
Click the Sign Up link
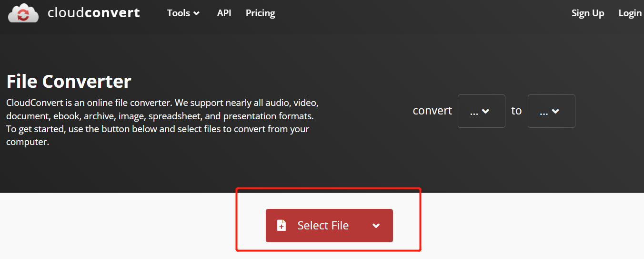tap(587, 13)
